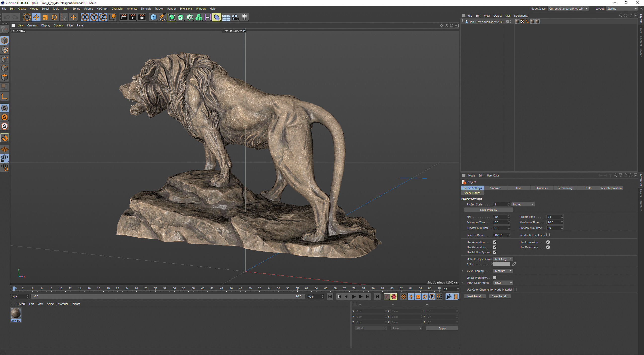Click Render View clapperboard icon
This screenshot has height=355, width=644.
124,17
